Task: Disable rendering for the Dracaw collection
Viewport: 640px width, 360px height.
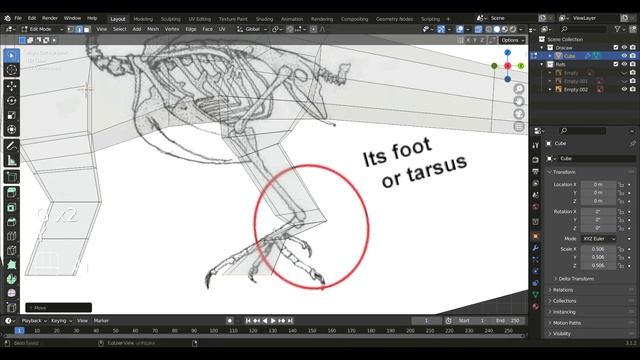Action: [x=633, y=48]
